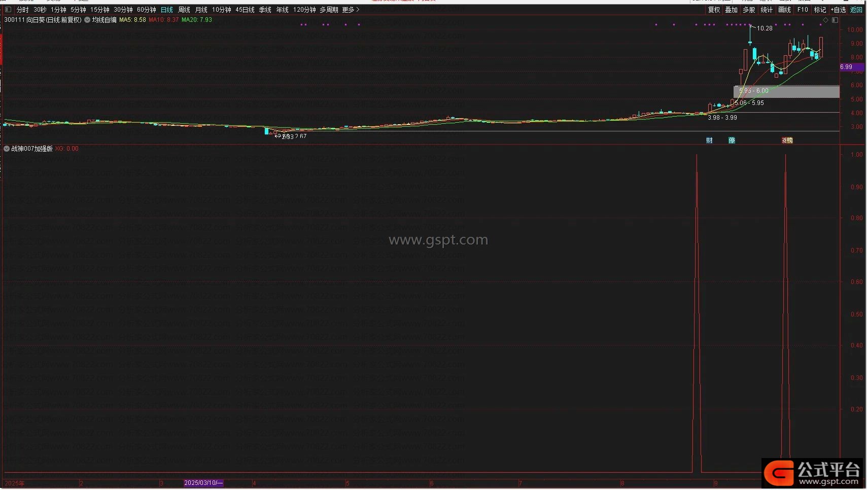
Task: Open the 均线自编 indicator dropdown arrow
Action: click(87, 20)
